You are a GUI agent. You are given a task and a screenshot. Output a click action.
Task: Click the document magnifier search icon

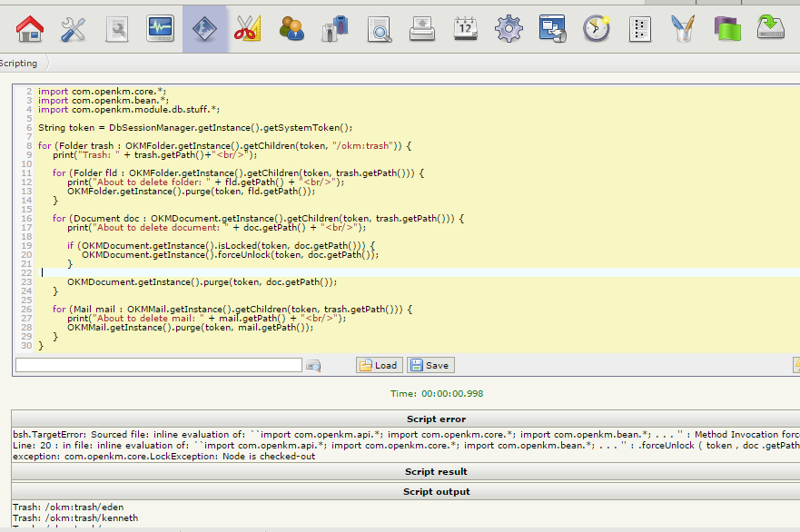coord(379,28)
